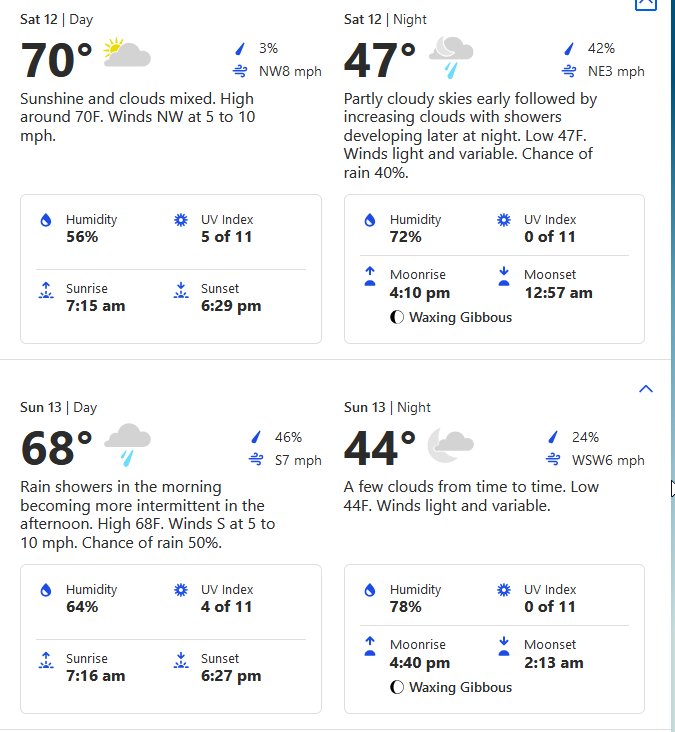Click the Sun 13 Day forecast description text
The image size is (675, 732).
tap(148, 514)
